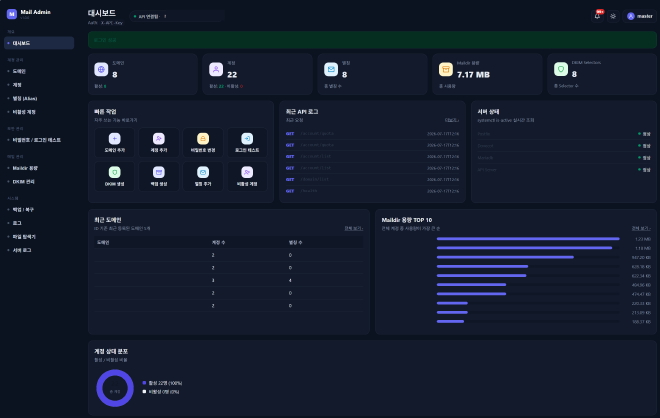
Task: Click the green shield DKIM tile
Action: (x=114, y=176)
